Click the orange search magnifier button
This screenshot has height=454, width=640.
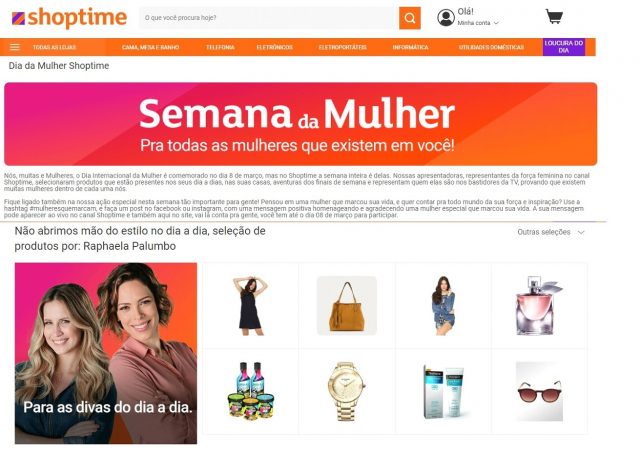point(410,18)
